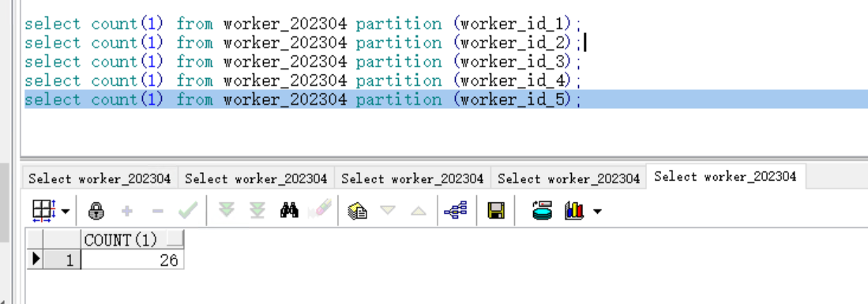Screen dimensions: 868x304
Task: Click the fetch next page arrow icon
Action: point(227,210)
